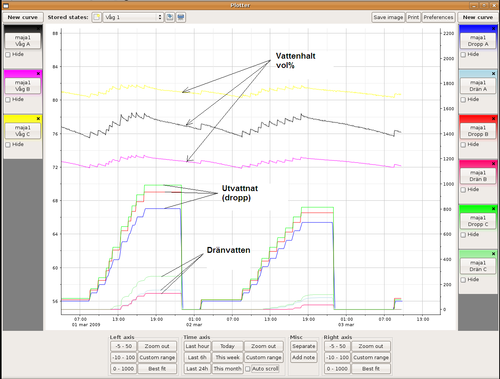Click the Save image button
500x379 pixels.
pos(388,17)
